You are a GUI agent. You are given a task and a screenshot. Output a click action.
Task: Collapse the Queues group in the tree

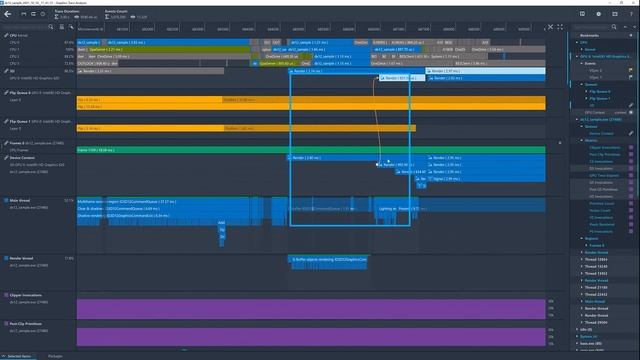582,84
